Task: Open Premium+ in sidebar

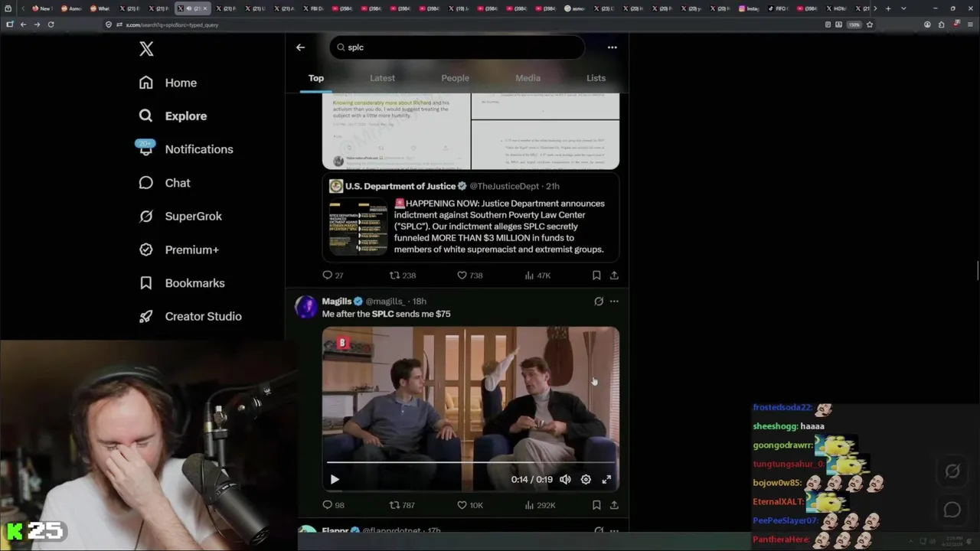Action: pyautogui.click(x=179, y=249)
